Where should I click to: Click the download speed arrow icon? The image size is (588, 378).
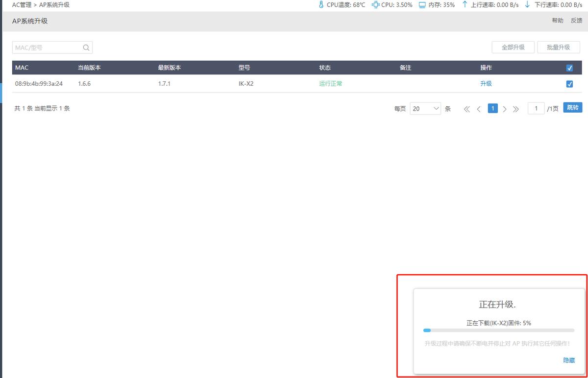coord(527,5)
